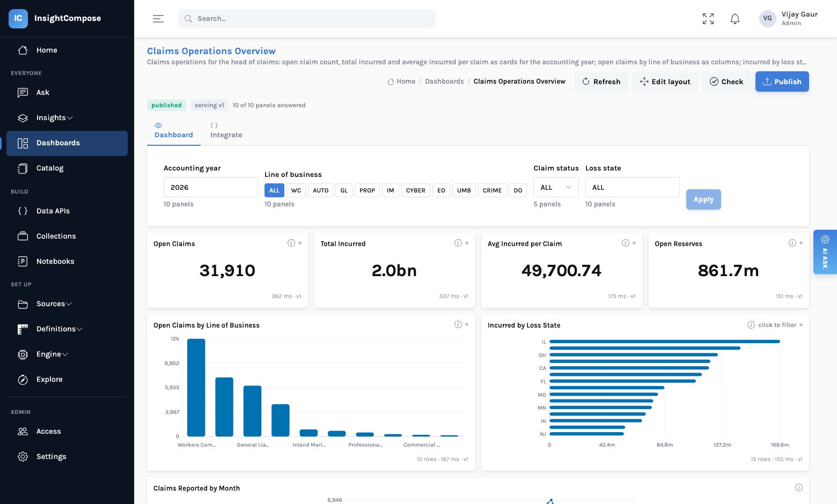The height and width of the screenshot is (504, 837).
Task: Toggle the hamburger sidebar menu icon
Action: coord(158,19)
